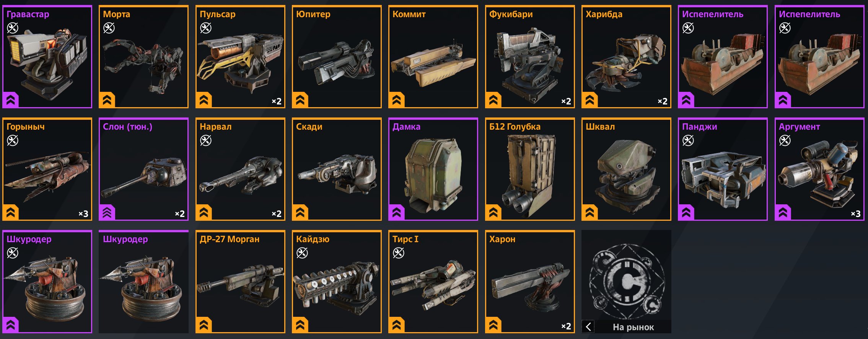Select the Фукибари weapon thumbnail
The image size is (868, 339).
[530, 57]
